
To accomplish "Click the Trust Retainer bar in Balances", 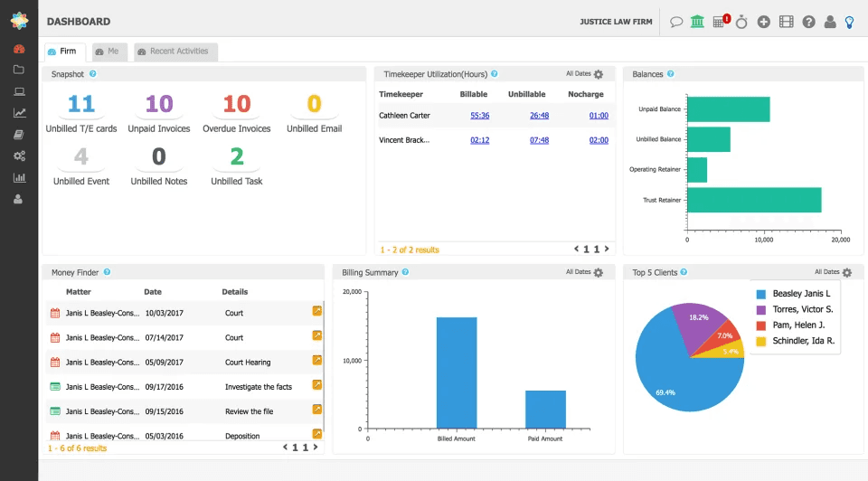I will pyautogui.click(x=754, y=200).
